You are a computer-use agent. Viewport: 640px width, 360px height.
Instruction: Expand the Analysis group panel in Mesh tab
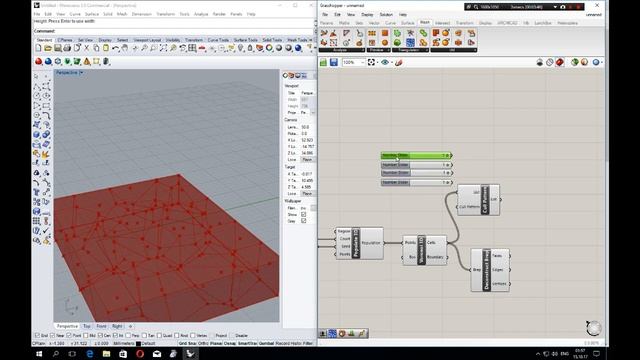click(x=341, y=50)
